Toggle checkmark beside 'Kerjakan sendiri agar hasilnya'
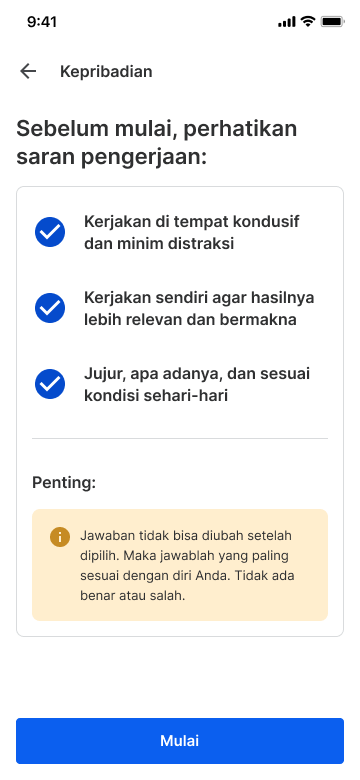 pos(50,308)
